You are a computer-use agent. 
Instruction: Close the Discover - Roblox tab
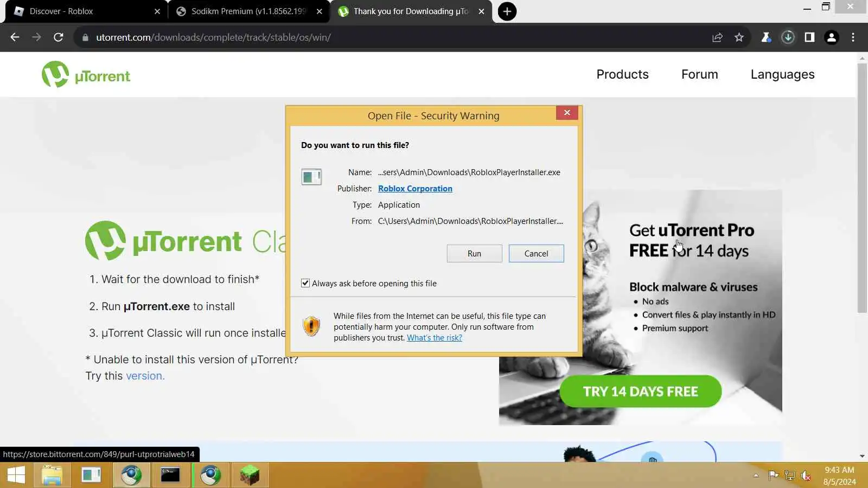click(x=157, y=11)
